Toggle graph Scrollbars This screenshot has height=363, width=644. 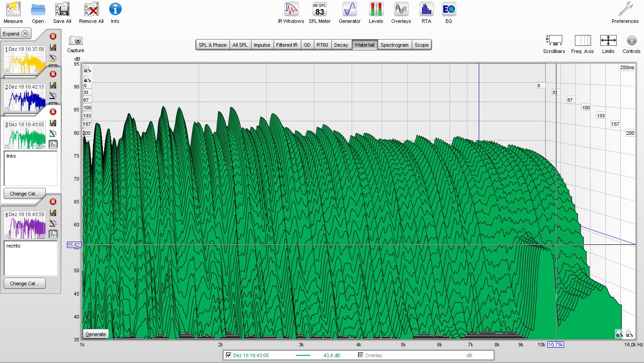pos(554,44)
